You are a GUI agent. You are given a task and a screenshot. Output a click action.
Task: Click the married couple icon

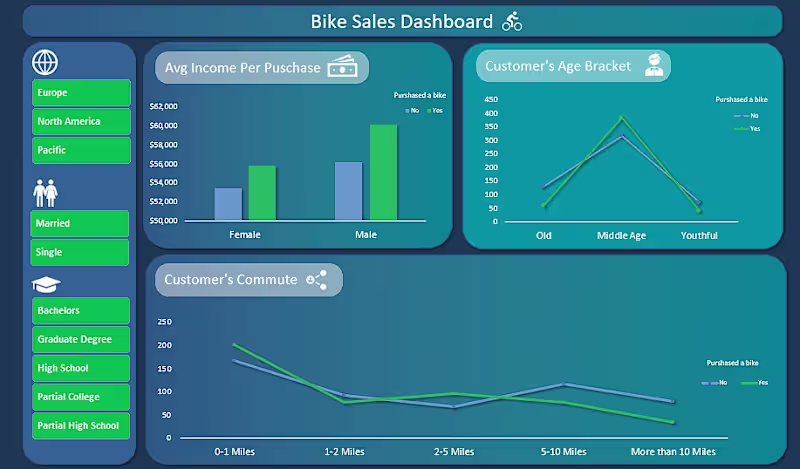pyautogui.click(x=45, y=193)
